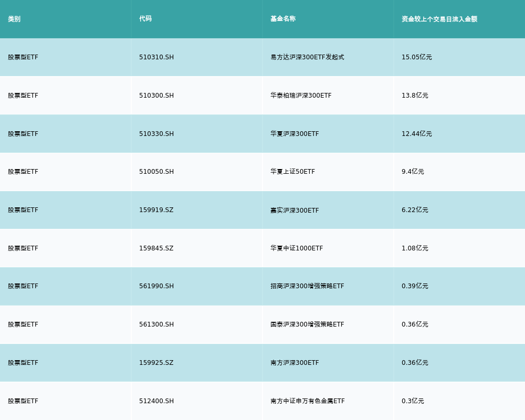
Task: Click fund name 嘉实沪深300ETF
Action: click(x=295, y=211)
